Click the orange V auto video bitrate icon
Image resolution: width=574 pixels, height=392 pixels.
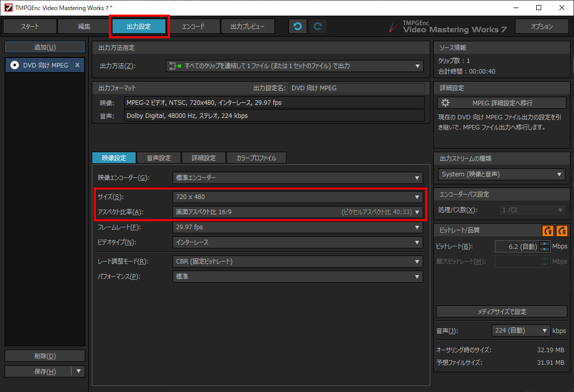tap(548, 230)
